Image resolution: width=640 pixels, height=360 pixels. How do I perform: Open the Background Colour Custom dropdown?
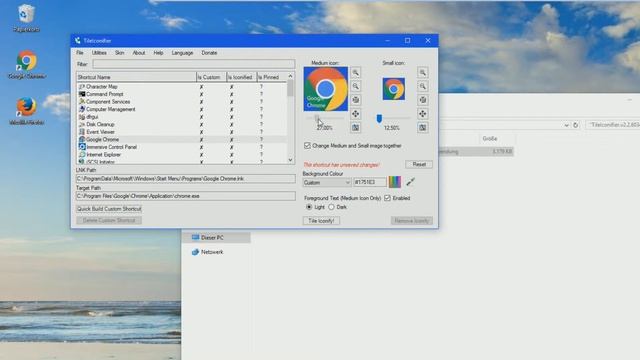327,182
